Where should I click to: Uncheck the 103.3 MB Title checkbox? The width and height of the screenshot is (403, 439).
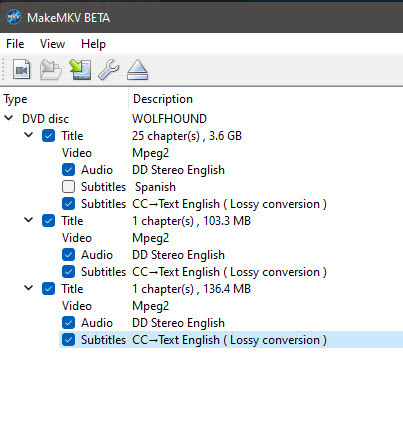tap(49, 221)
